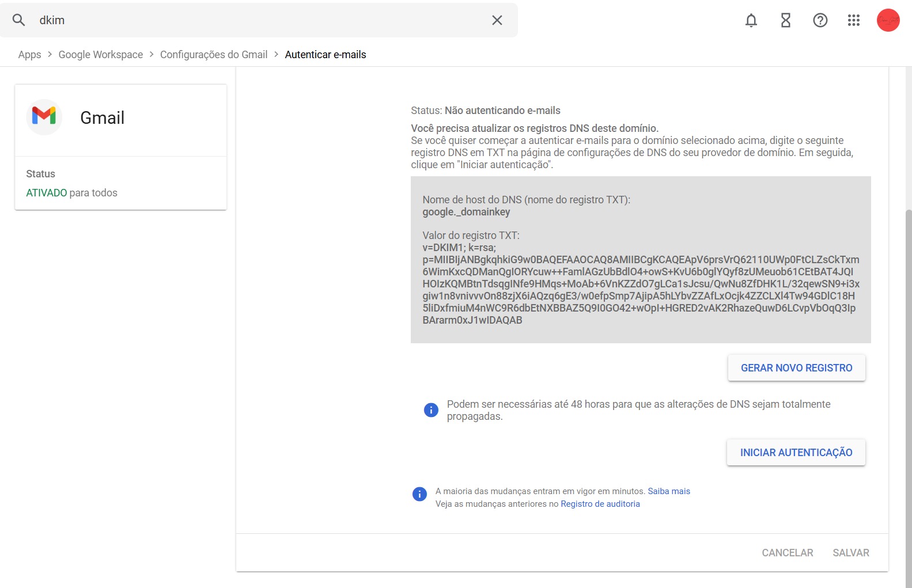
Task: Click the info icon beside Saiba mais note
Action: [419, 494]
